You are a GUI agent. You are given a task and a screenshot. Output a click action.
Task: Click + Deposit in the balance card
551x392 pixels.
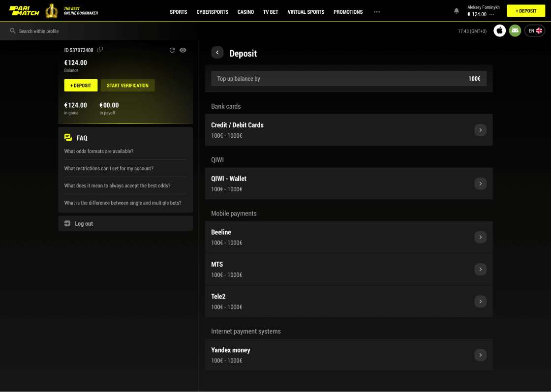click(81, 86)
